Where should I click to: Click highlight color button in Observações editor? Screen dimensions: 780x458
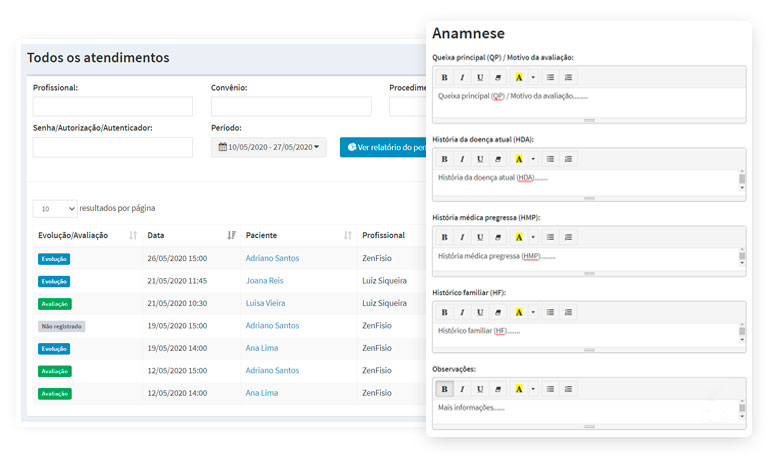[x=519, y=389]
